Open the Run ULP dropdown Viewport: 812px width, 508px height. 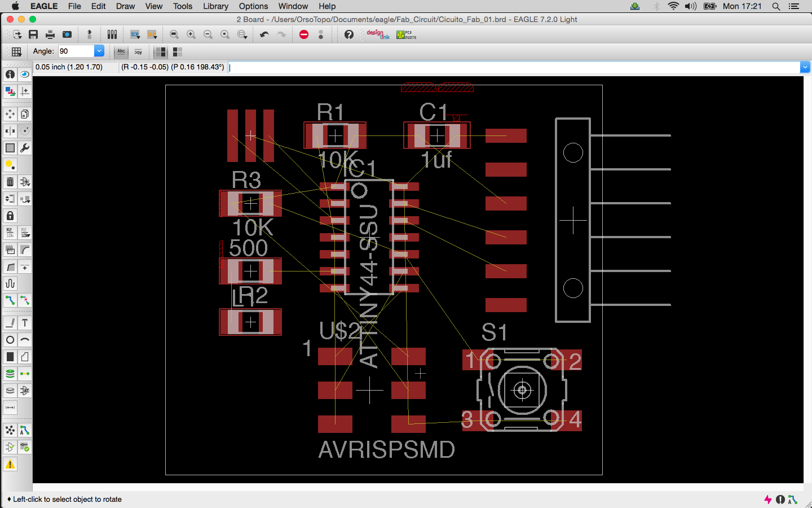pos(152,34)
